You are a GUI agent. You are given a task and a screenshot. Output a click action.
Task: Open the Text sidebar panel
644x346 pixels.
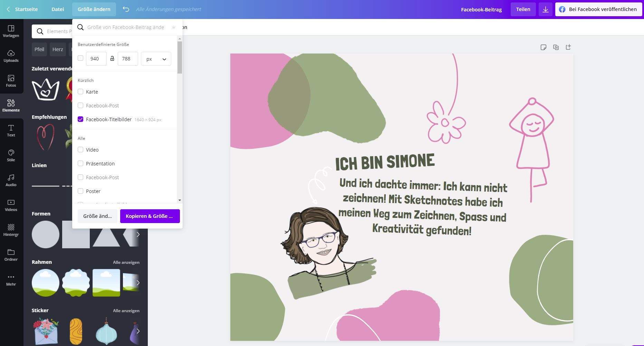pyautogui.click(x=11, y=131)
